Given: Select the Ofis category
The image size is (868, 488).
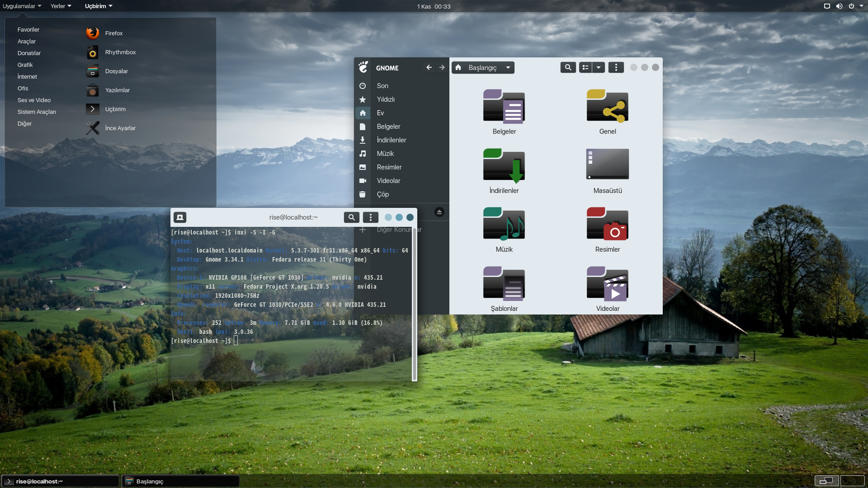Looking at the screenshot, I should [23, 89].
